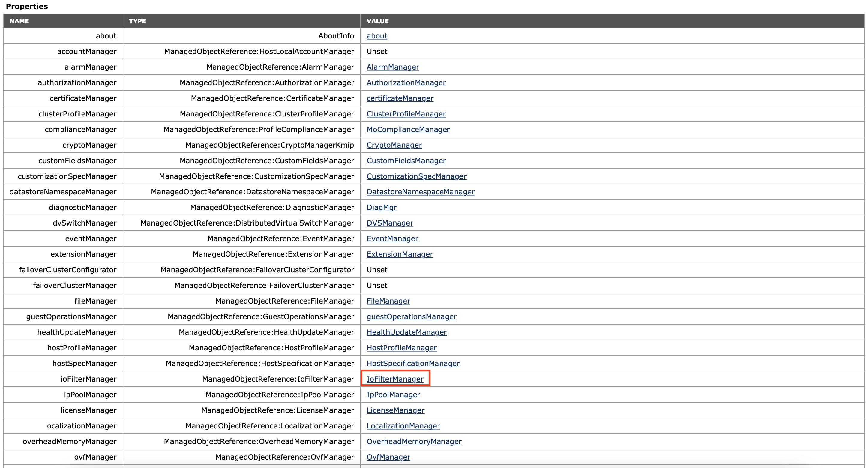The width and height of the screenshot is (868, 468).
Task: Click the OvfManager link
Action: [388, 457]
